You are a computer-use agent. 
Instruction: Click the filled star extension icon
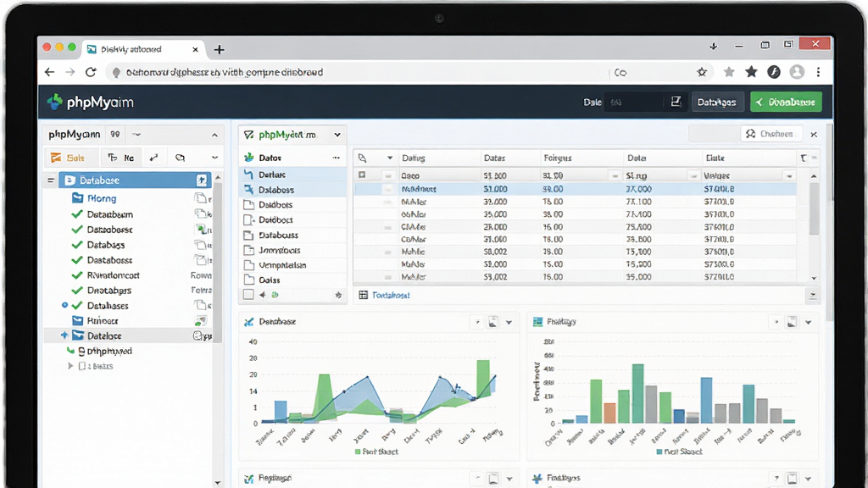[751, 72]
